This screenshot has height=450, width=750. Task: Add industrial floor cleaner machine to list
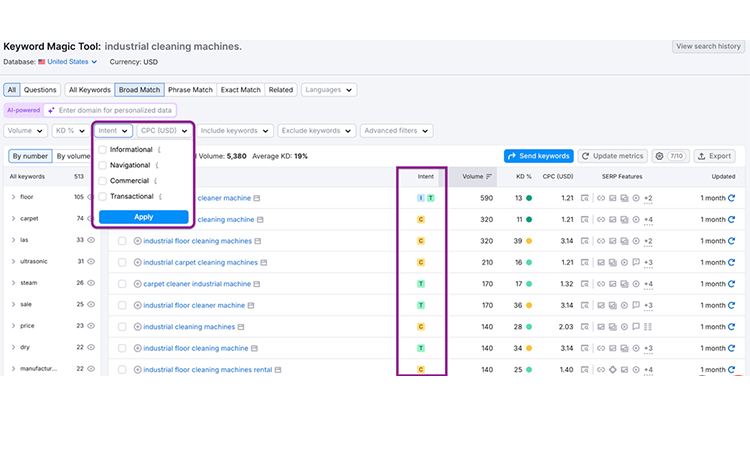click(x=137, y=306)
